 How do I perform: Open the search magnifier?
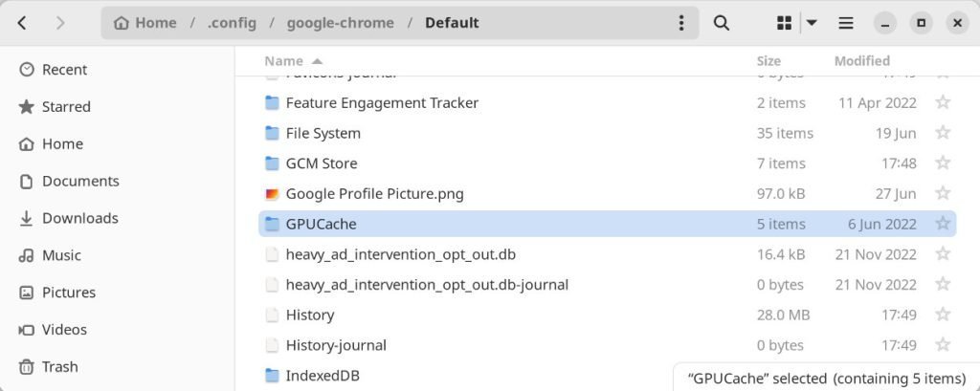[x=722, y=23]
